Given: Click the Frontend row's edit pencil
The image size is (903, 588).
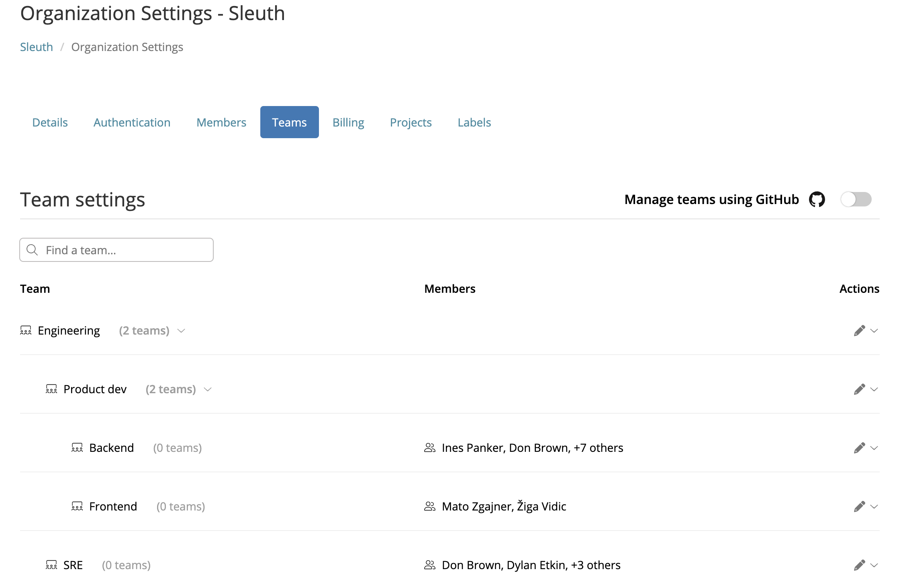Looking at the screenshot, I should pyautogui.click(x=859, y=506).
